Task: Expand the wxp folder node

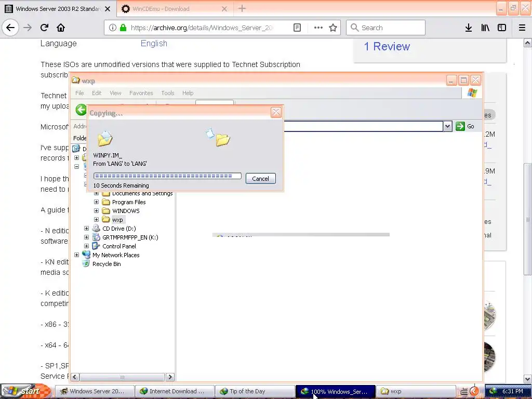Action: tap(96, 220)
